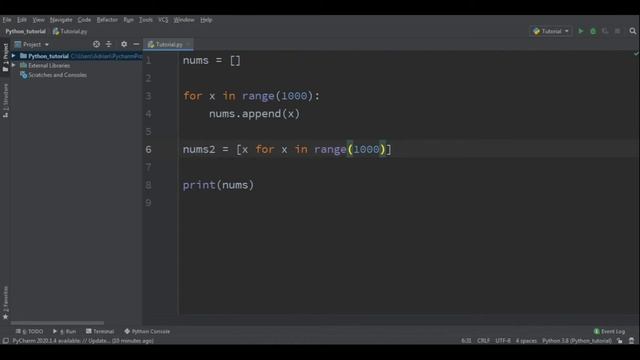This screenshot has width=640, height=360.
Task: Click the tool window quick-access icon
Action: [x=5, y=341]
